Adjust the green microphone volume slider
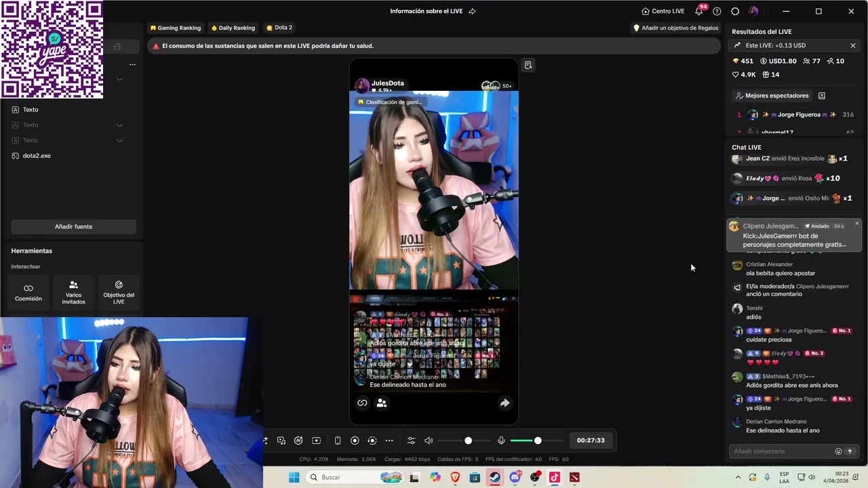Image resolution: width=868 pixels, height=488 pixels. [538, 441]
